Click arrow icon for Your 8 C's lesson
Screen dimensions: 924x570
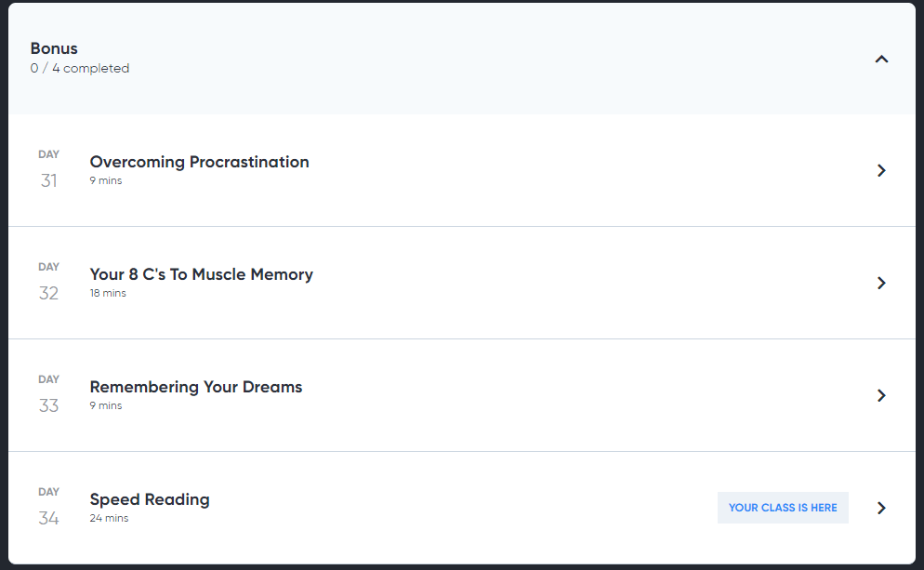881,283
